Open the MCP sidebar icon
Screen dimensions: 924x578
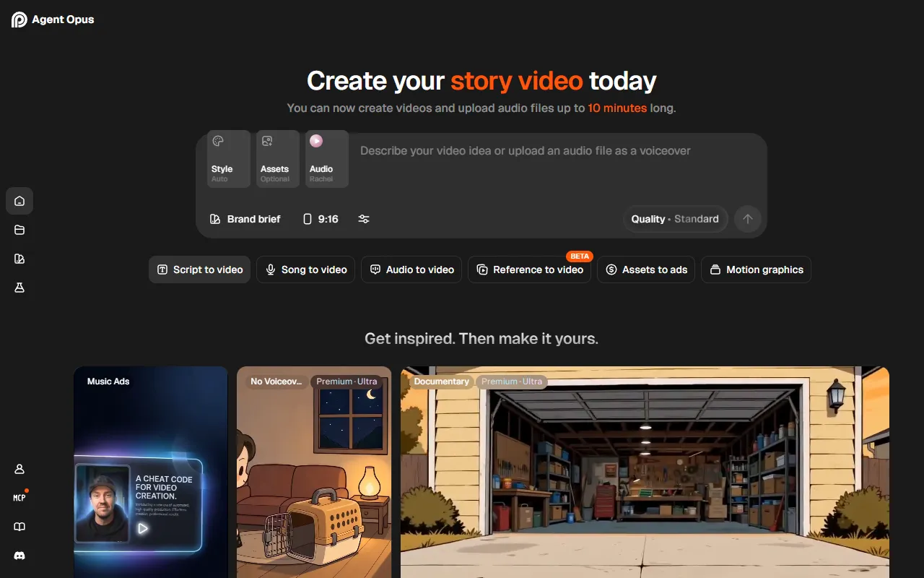point(19,498)
